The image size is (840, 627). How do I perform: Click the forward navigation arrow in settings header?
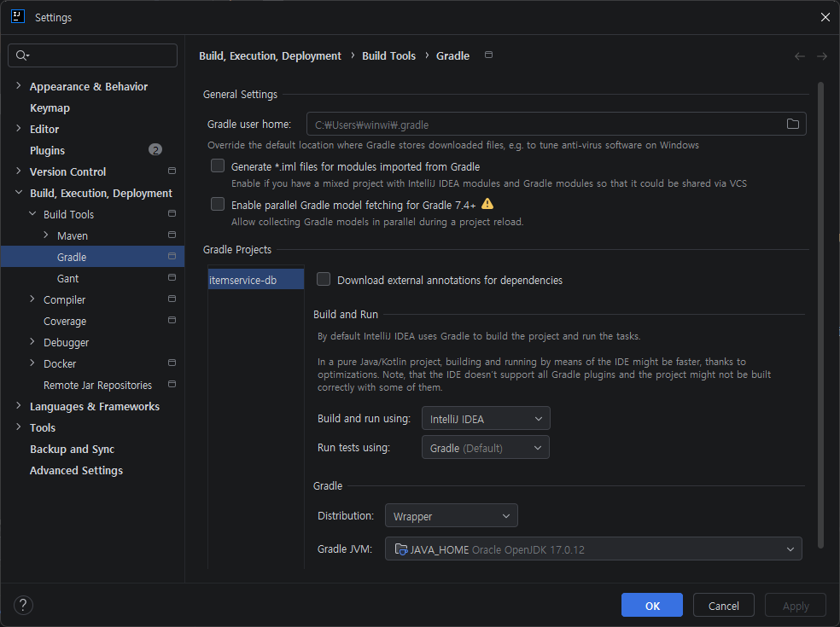pyautogui.click(x=822, y=56)
